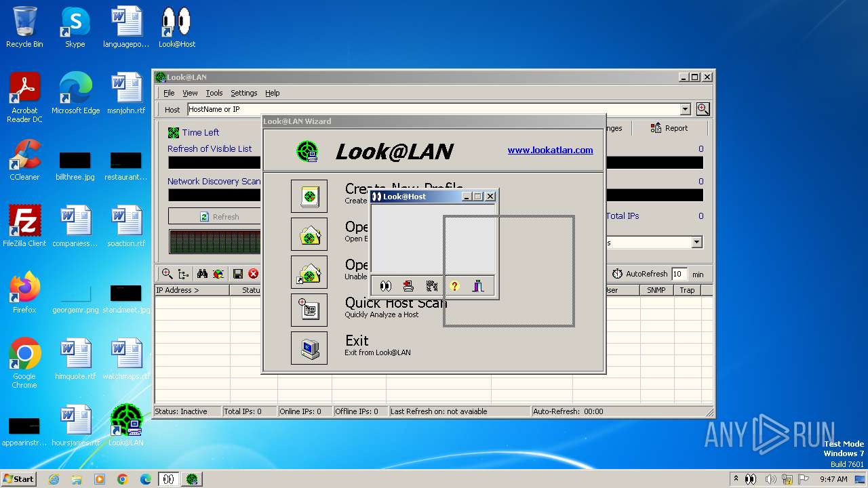Click the HostName or IP input field
This screenshot has width=868, height=488.
[433, 109]
